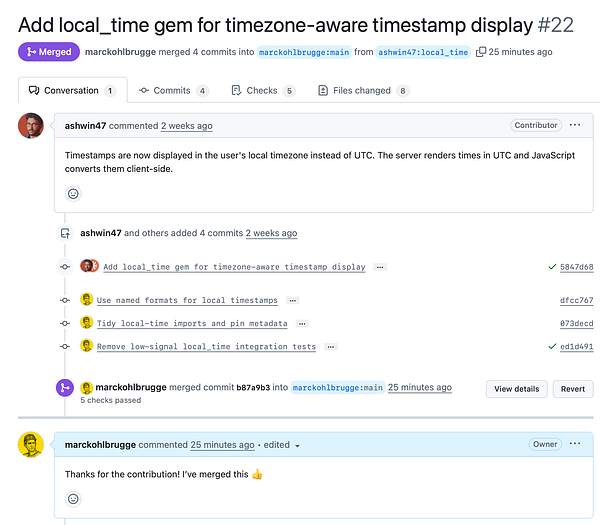Open commit 'Remove low-signal local_time integration tests'
The height and width of the screenshot is (525, 600).
(206, 347)
